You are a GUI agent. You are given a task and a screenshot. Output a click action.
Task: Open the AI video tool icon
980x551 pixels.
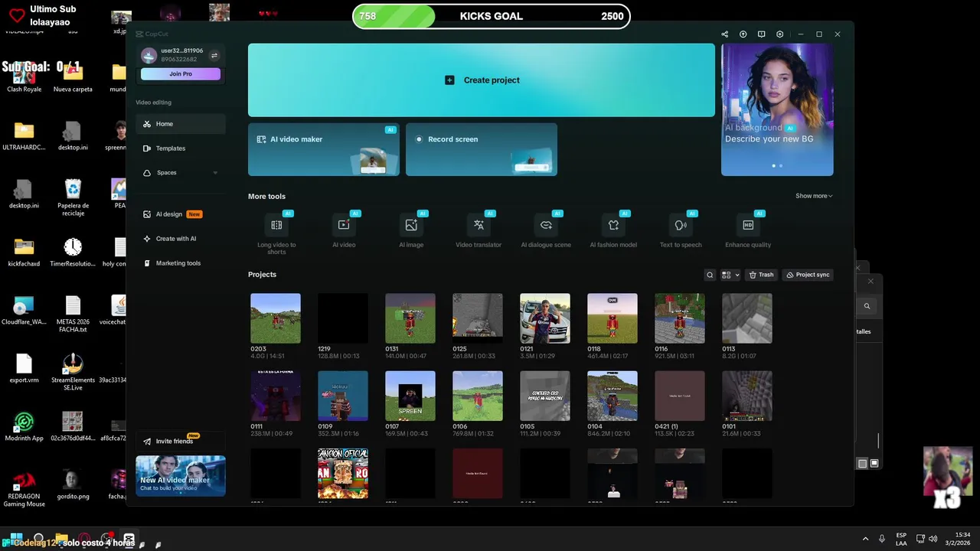(x=344, y=225)
